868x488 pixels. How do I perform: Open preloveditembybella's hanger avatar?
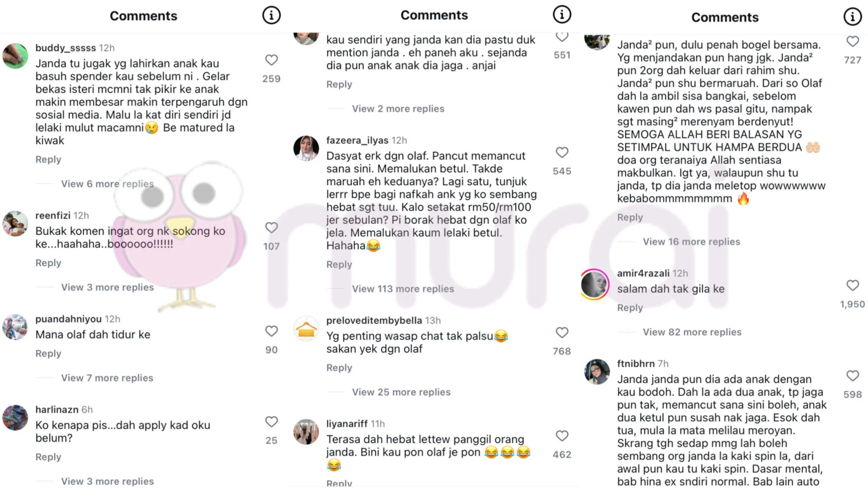(306, 329)
